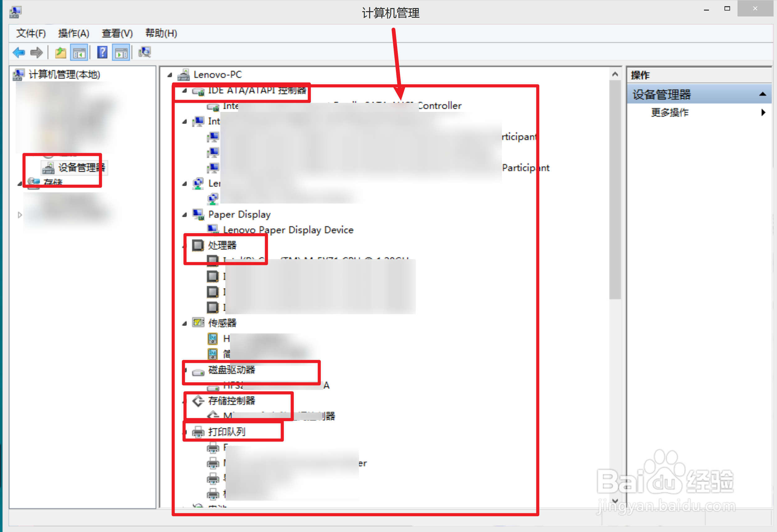The height and width of the screenshot is (532, 777).
Task: Click the 处理器 processor chip icon
Action: [x=198, y=245]
